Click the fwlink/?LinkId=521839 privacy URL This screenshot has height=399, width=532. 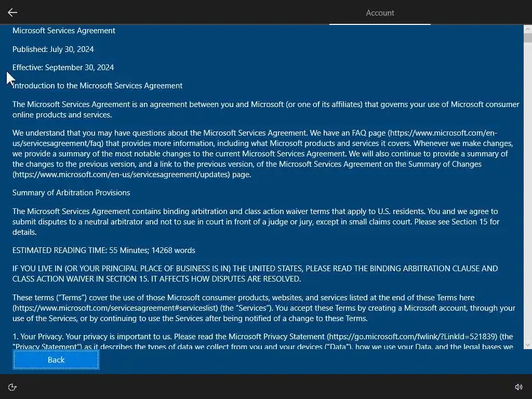(x=413, y=337)
